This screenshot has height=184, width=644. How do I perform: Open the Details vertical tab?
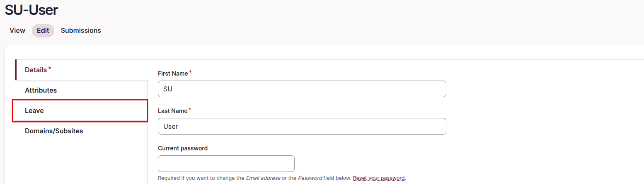tap(36, 70)
